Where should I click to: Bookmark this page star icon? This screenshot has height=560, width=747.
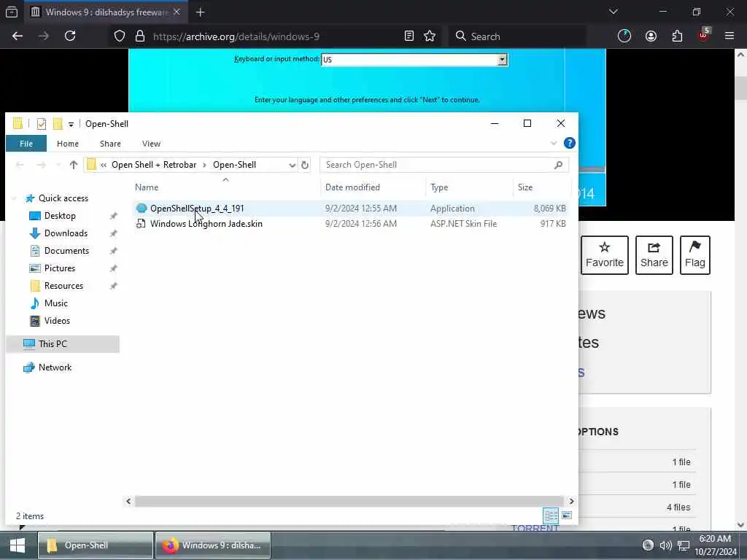point(430,36)
